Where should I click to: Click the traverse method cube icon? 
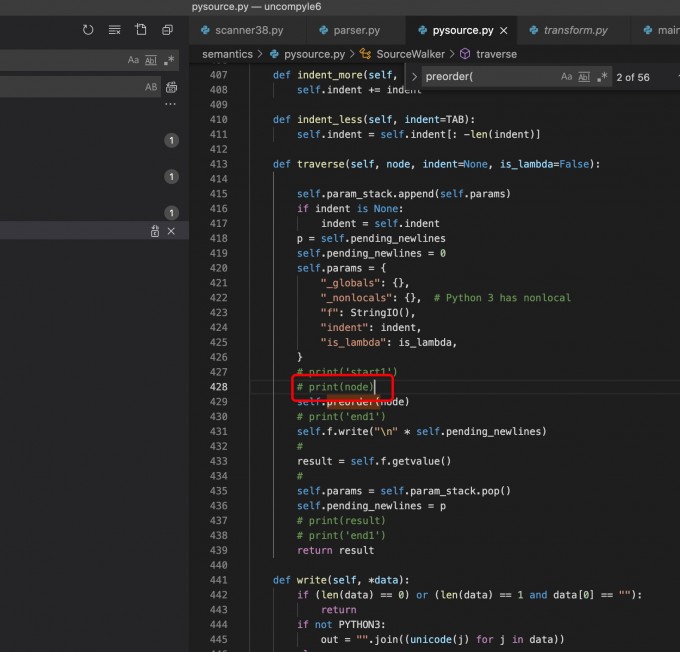pyautogui.click(x=465, y=54)
